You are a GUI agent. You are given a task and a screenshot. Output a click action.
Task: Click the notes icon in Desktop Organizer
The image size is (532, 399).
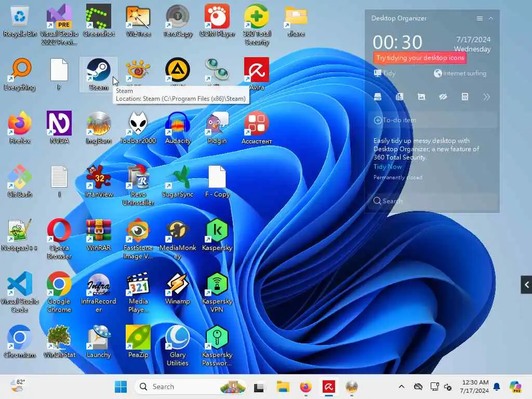(x=400, y=97)
